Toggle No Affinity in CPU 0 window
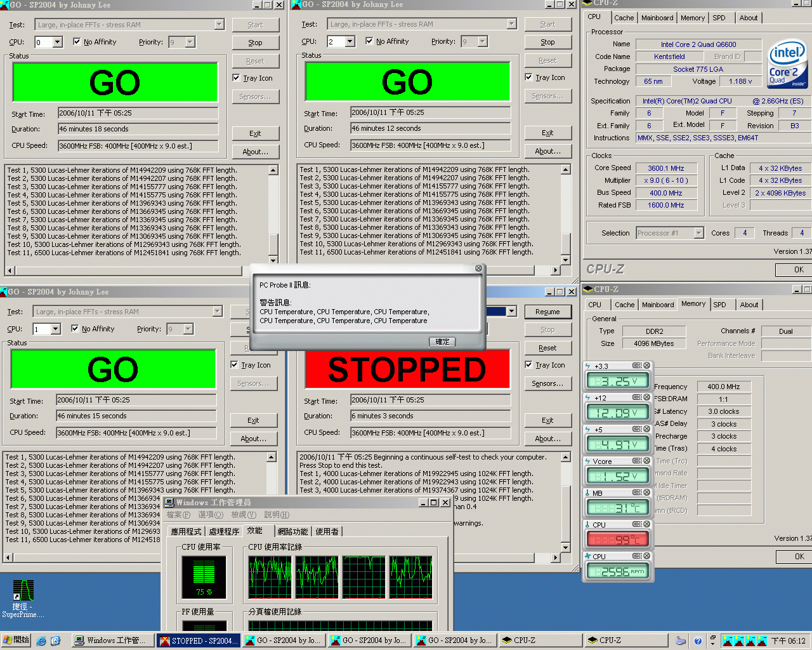This screenshot has width=812, height=650. [x=77, y=42]
